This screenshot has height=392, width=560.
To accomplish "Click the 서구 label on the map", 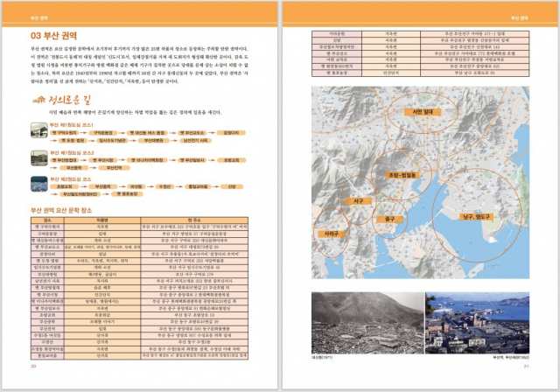I will pos(357,200).
